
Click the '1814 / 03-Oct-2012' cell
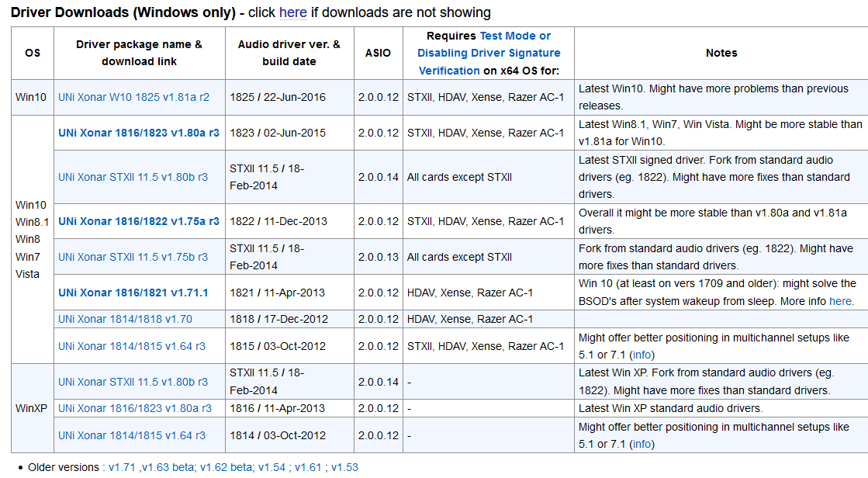(289, 435)
